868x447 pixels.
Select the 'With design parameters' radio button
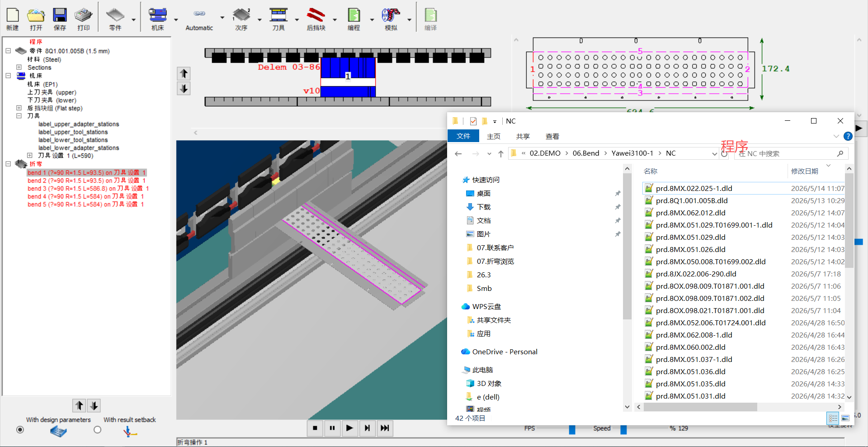[20, 430]
